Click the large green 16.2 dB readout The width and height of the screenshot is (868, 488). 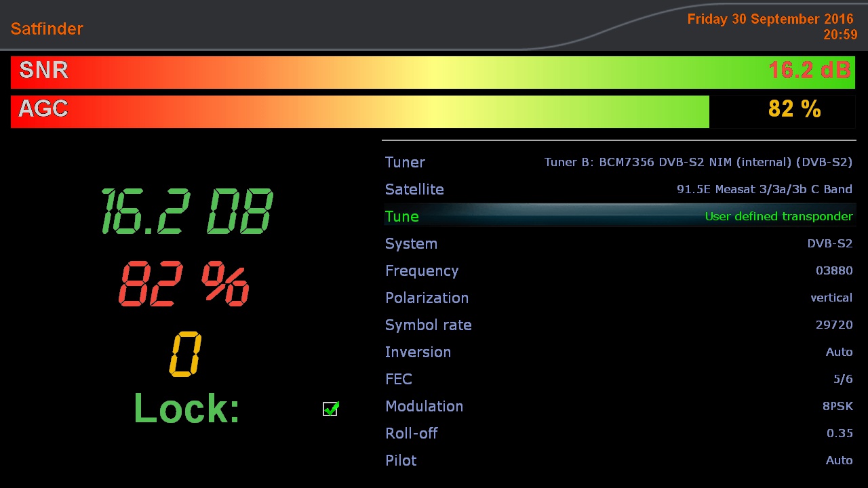click(x=186, y=211)
